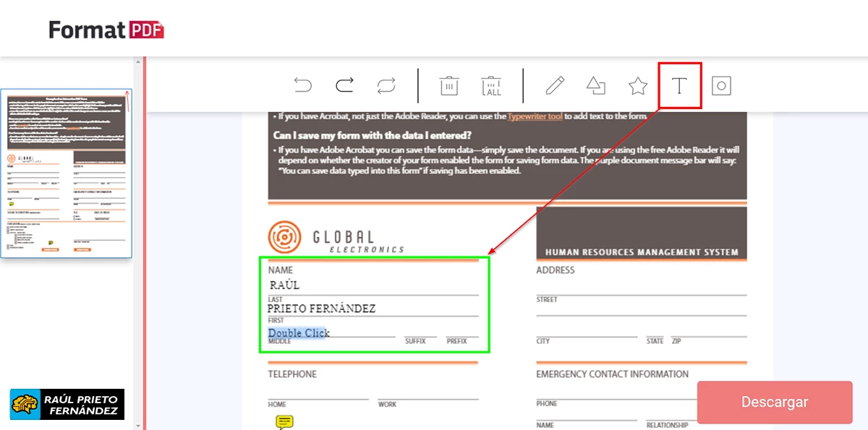868x430 pixels.
Task: Select the shape tool
Action: coord(595,85)
